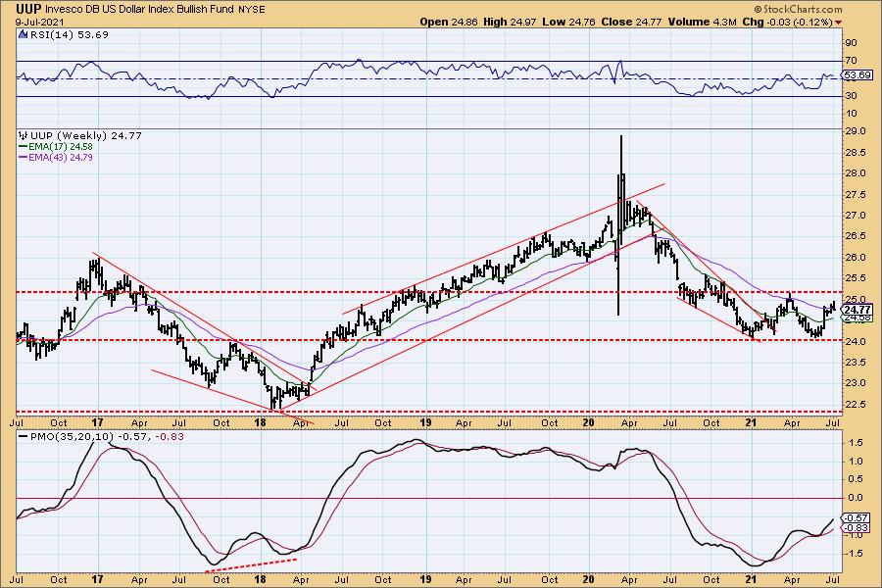Click the 30 level on RSI axis
882x588 pixels.
[851, 96]
